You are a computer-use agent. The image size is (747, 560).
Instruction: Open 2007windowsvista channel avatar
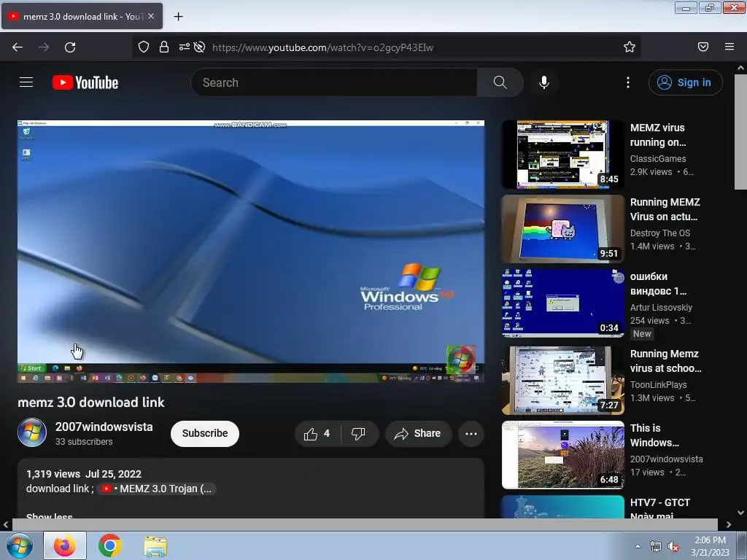[32, 432]
